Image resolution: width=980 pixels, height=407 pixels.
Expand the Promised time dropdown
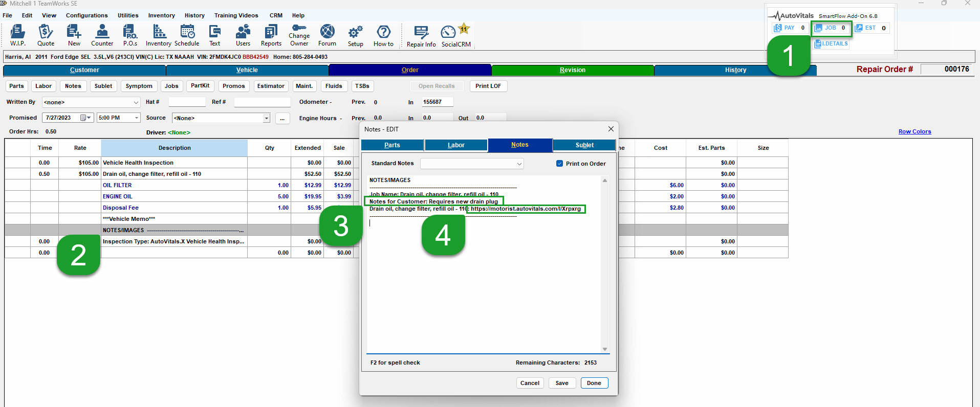click(137, 118)
